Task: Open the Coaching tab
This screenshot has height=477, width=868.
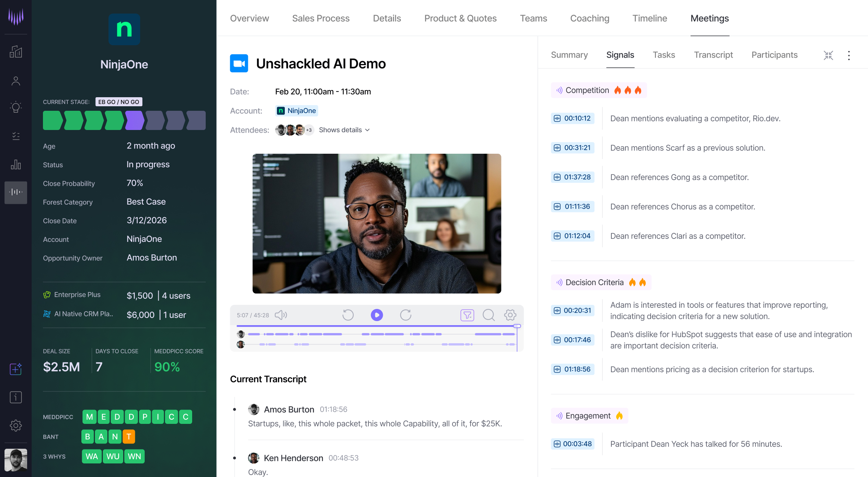Action: (589, 18)
